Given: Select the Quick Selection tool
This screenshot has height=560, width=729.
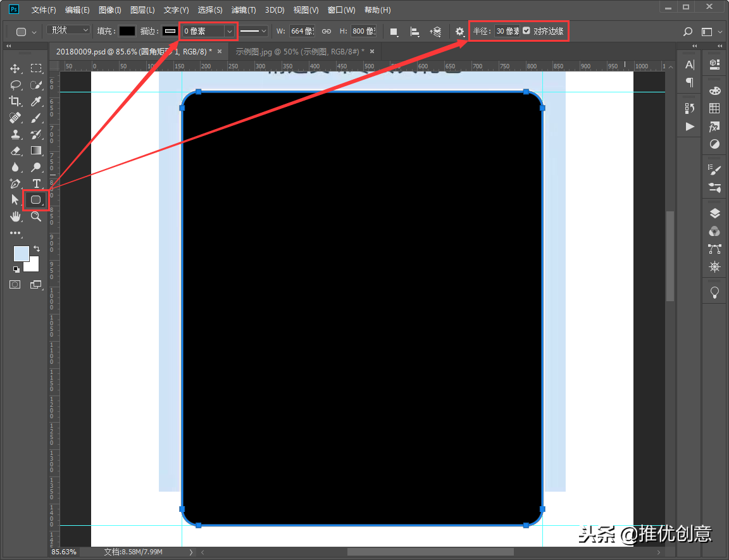Looking at the screenshot, I should (x=36, y=85).
